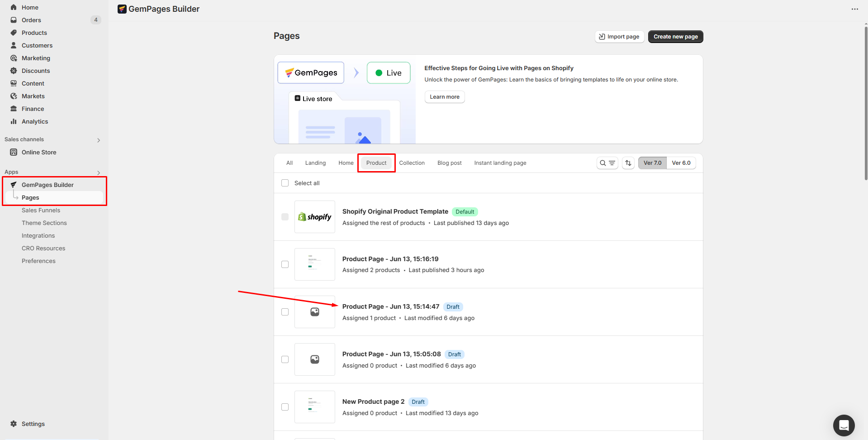The width and height of the screenshot is (868, 440).
Task: Switch to the Collection tab
Action: point(412,163)
